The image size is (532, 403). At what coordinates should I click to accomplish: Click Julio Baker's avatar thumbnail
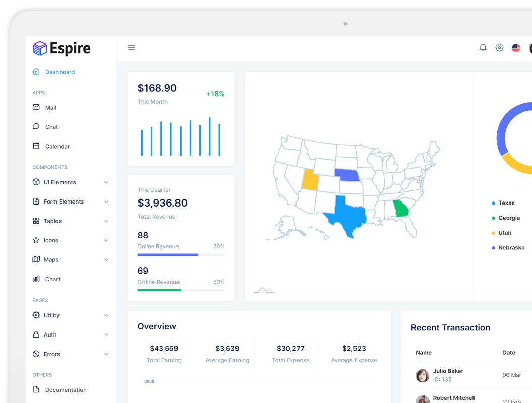click(423, 375)
